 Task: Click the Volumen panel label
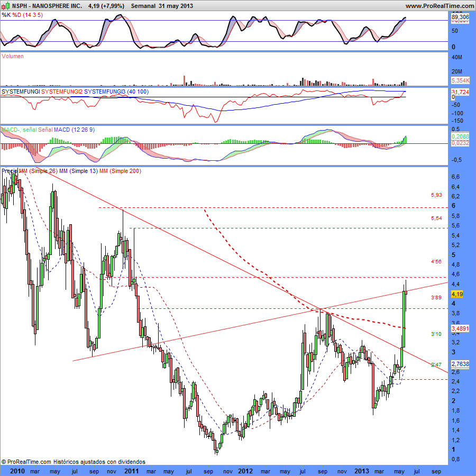click(x=13, y=56)
